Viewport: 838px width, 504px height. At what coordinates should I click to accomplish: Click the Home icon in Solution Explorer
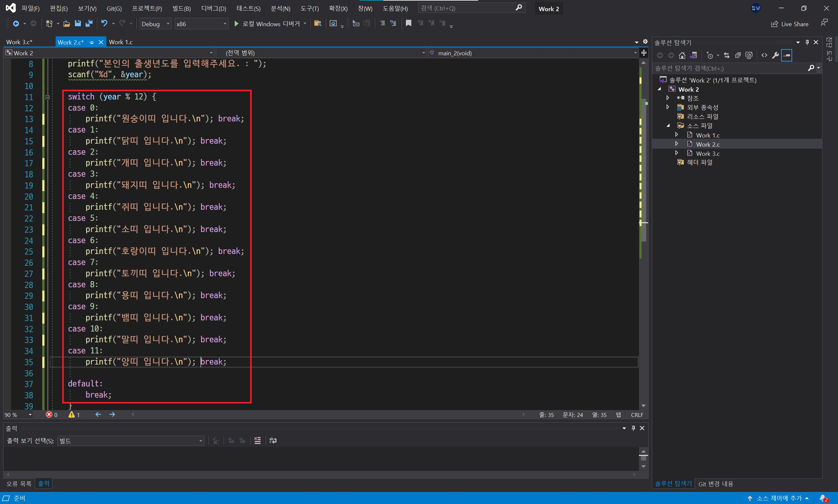[x=682, y=55]
